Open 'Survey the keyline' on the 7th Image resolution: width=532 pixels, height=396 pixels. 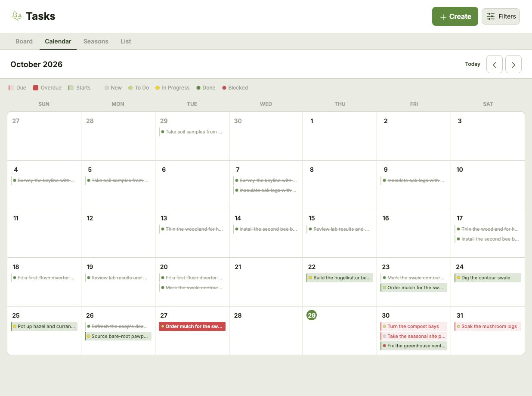click(266, 180)
